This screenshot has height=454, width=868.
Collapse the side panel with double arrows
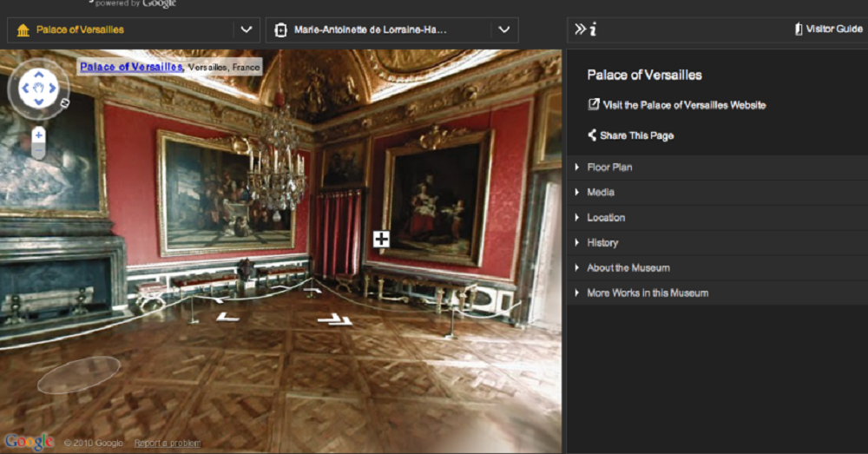(x=580, y=30)
